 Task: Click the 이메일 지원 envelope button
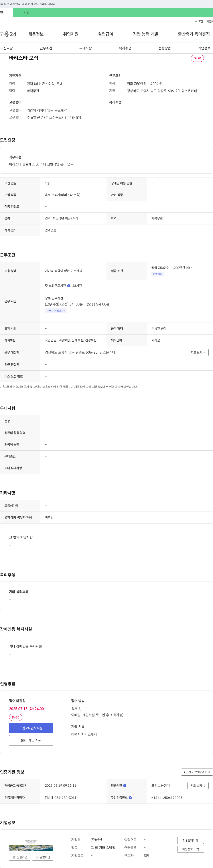(31, 740)
